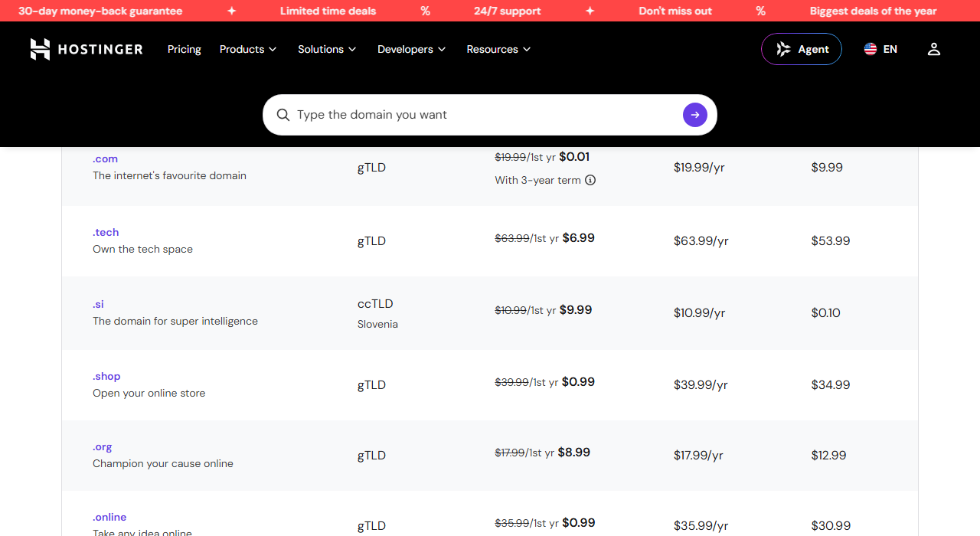Open the .si domain link
Viewport: 980px width, 536px height.
(x=98, y=304)
